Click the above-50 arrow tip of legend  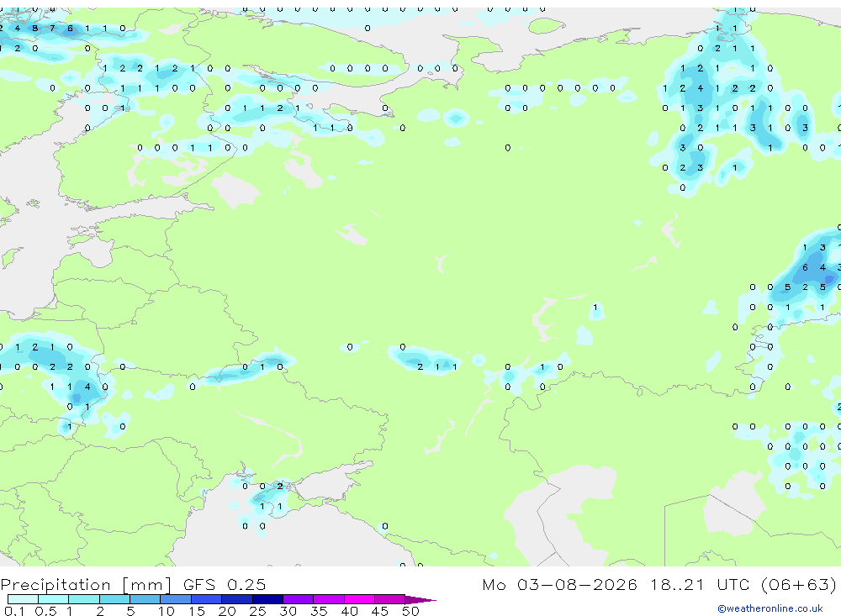(x=420, y=599)
